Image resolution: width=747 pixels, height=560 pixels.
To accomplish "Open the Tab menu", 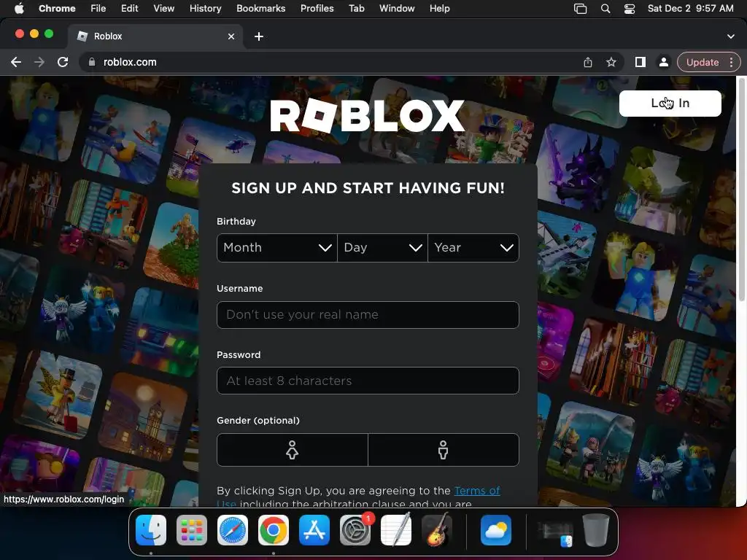I will (x=356, y=9).
